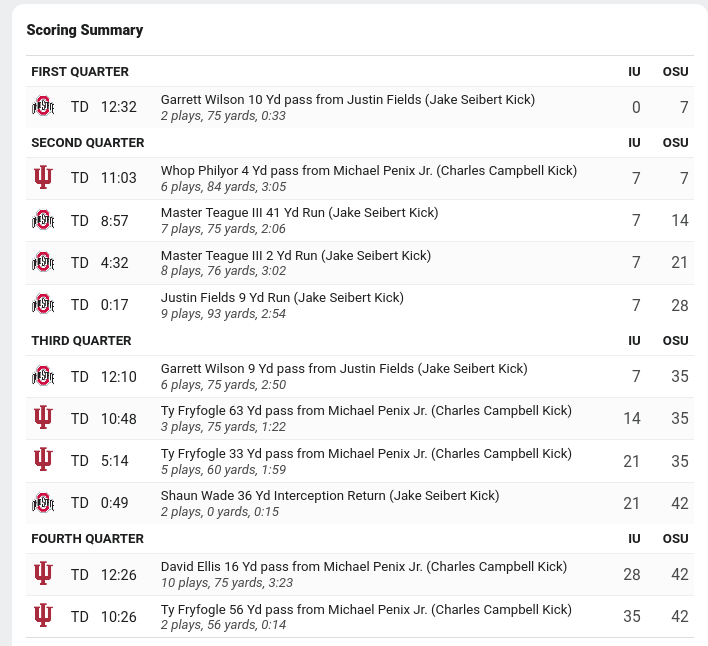Image resolution: width=708 pixels, height=646 pixels.
Task: Open Shaun Wade 36 Yd Interception Return text
Action: pos(330,496)
